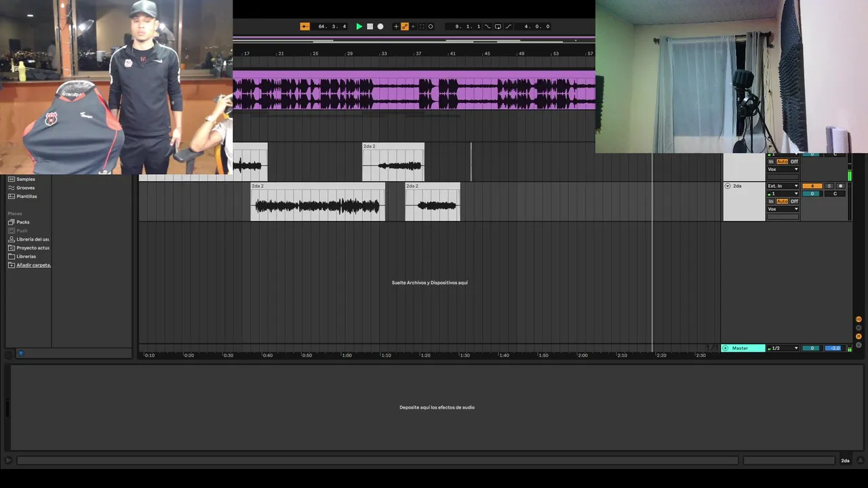The height and width of the screenshot is (488, 868).
Task: Open the 2da track Vox output dropdown
Action: (783, 209)
